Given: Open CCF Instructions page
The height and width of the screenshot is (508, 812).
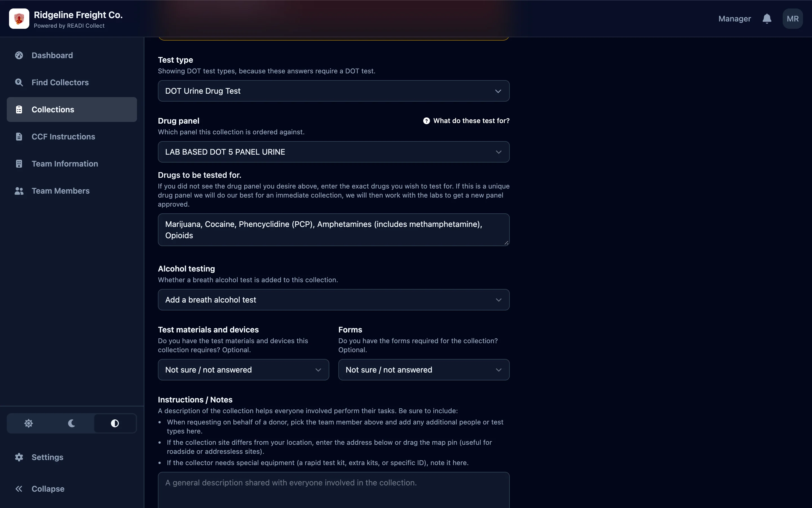Looking at the screenshot, I should (x=72, y=137).
